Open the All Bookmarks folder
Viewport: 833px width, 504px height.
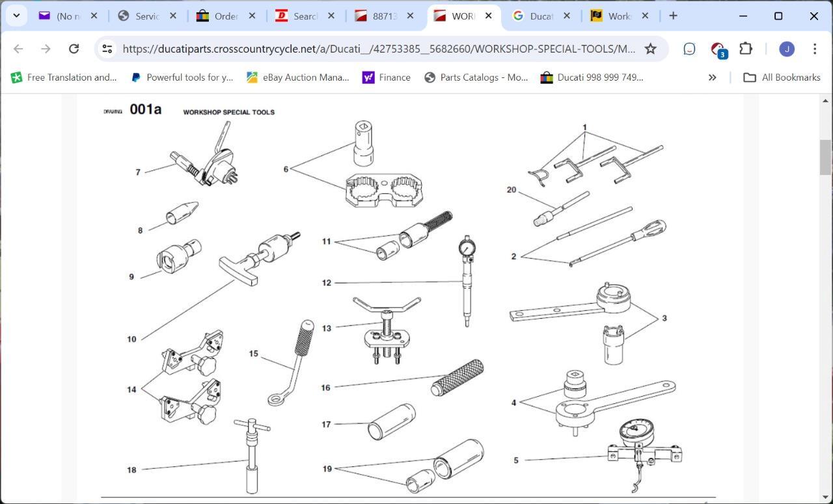782,77
